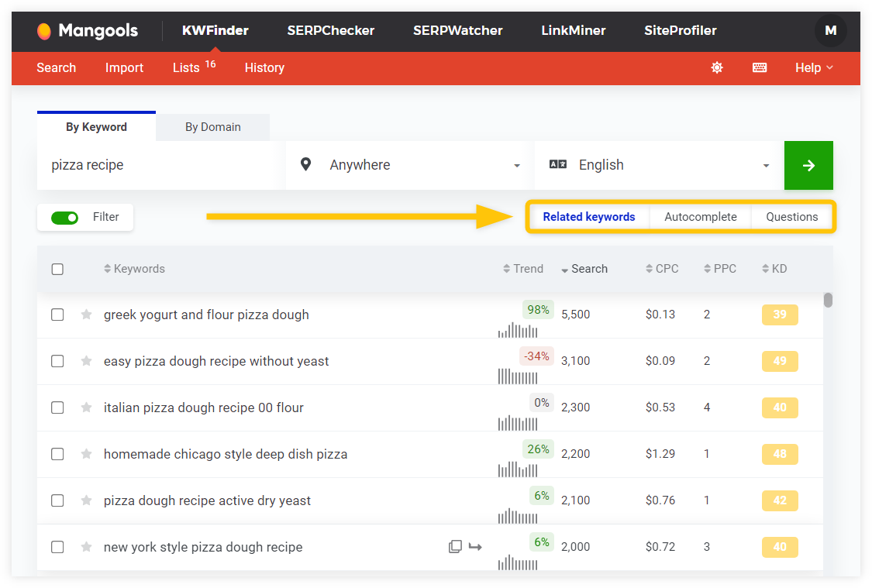Open the M account avatar
The height and width of the screenshot is (588, 872).
[830, 31]
